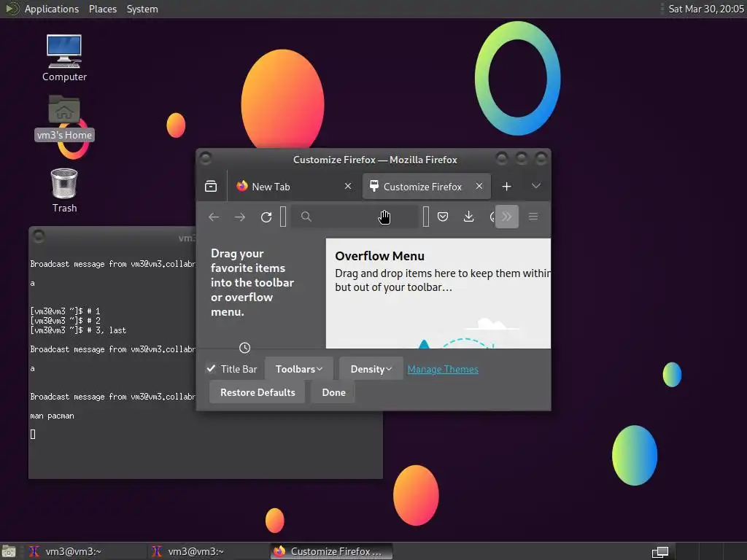Open the Applications menu

point(52,9)
